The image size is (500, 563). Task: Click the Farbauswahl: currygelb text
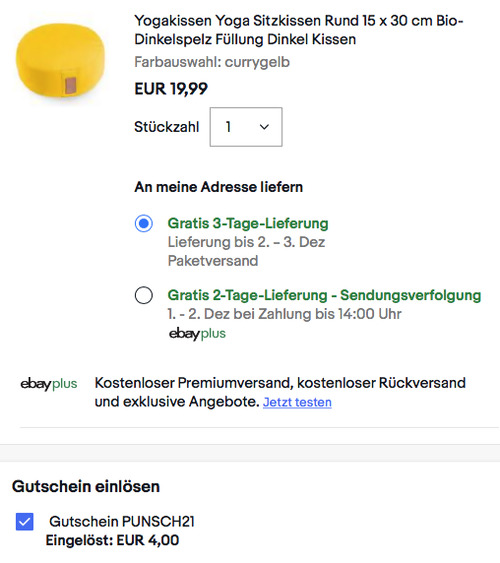pos(212,62)
